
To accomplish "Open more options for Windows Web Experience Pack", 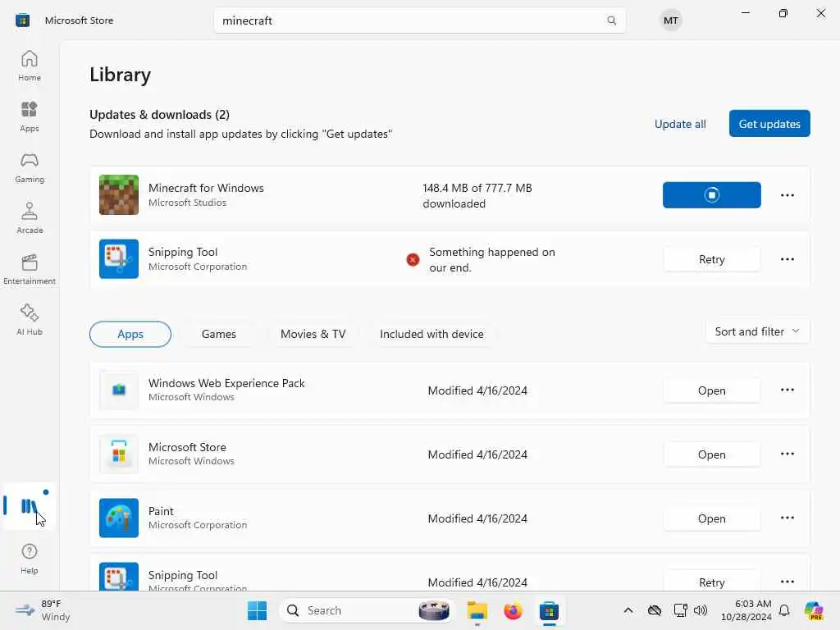I will coord(787,390).
